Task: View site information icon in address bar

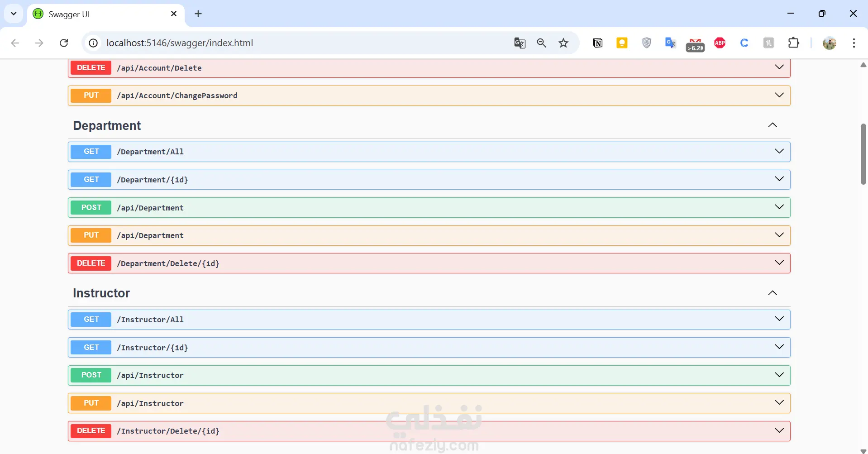Action: point(93,43)
